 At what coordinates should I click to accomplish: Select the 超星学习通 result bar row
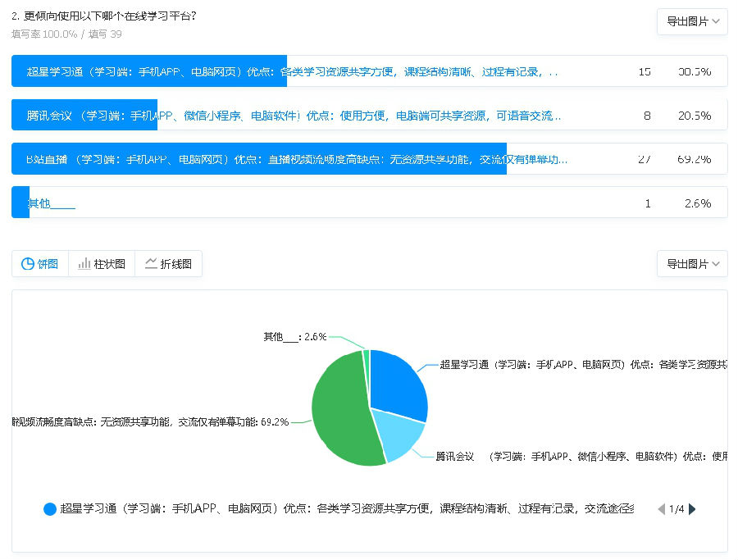click(369, 71)
